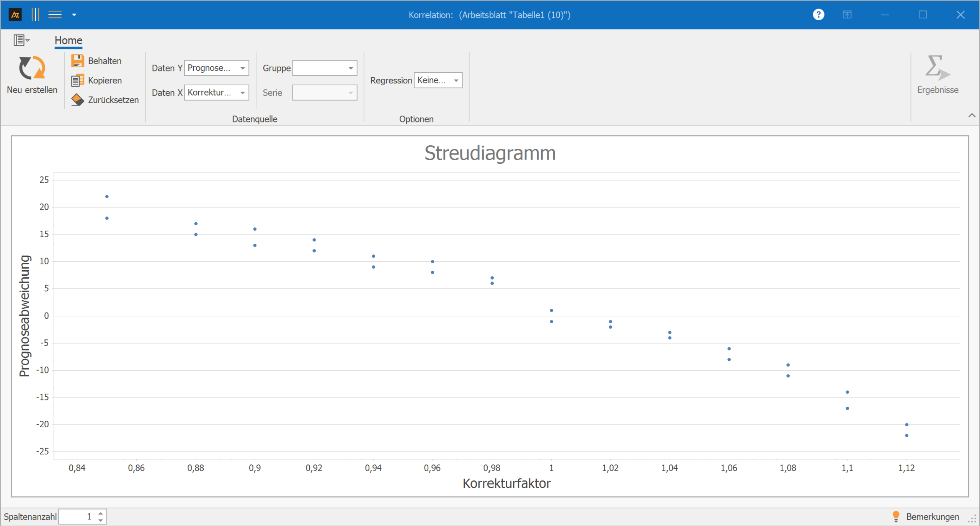Click the Kopieren copy icon

click(77, 80)
